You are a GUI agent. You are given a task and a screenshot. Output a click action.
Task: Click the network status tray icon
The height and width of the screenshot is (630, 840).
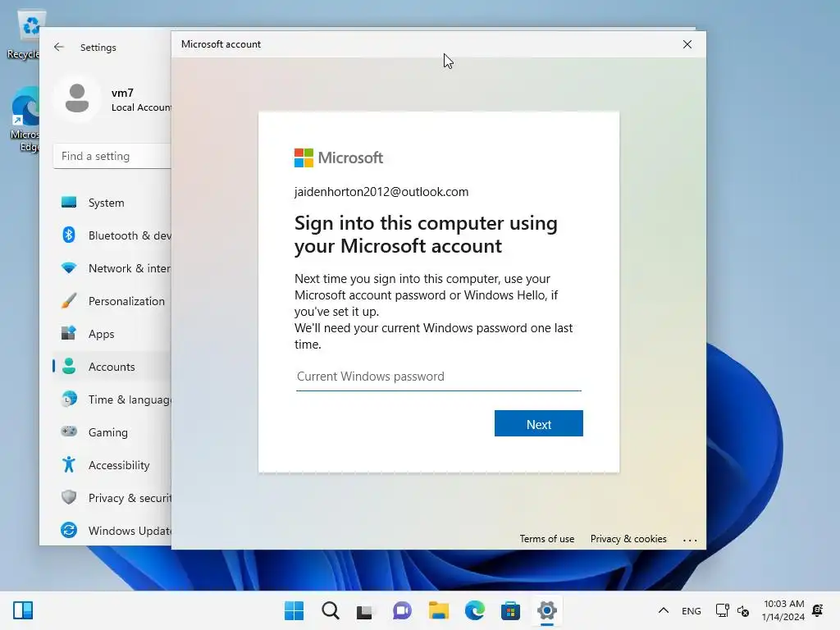coord(722,610)
